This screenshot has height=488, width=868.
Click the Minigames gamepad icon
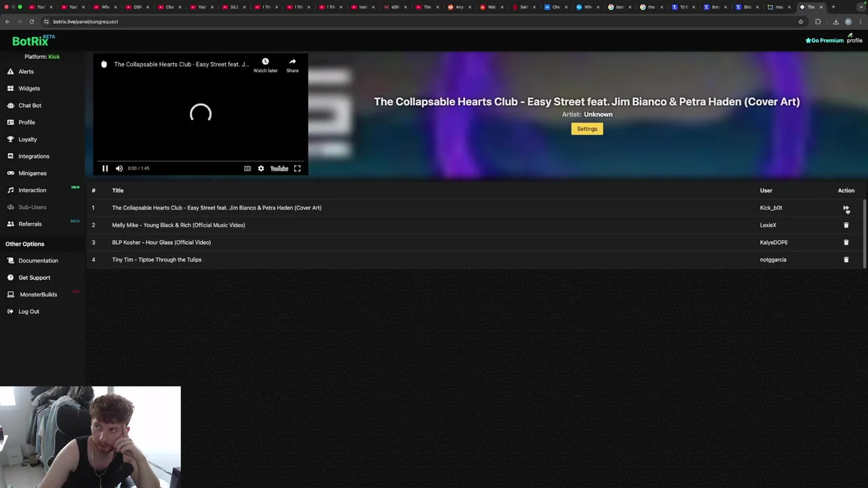click(11, 173)
